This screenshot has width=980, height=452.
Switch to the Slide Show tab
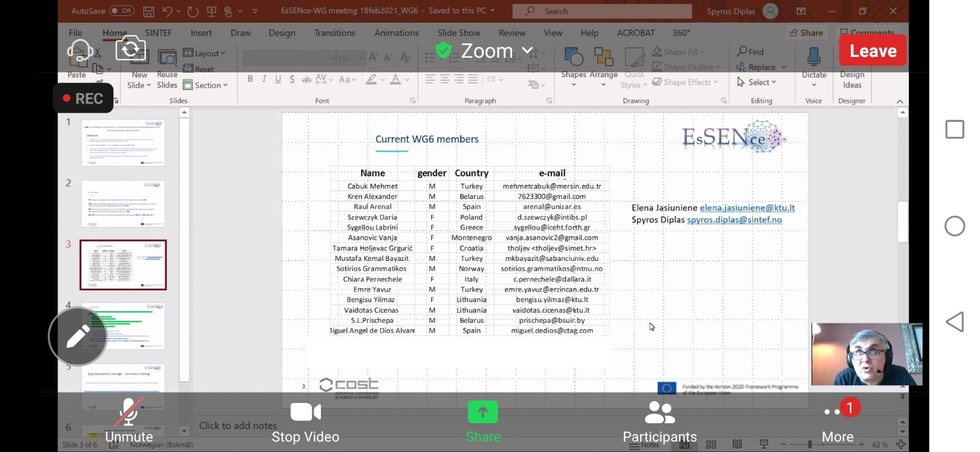pyautogui.click(x=458, y=33)
